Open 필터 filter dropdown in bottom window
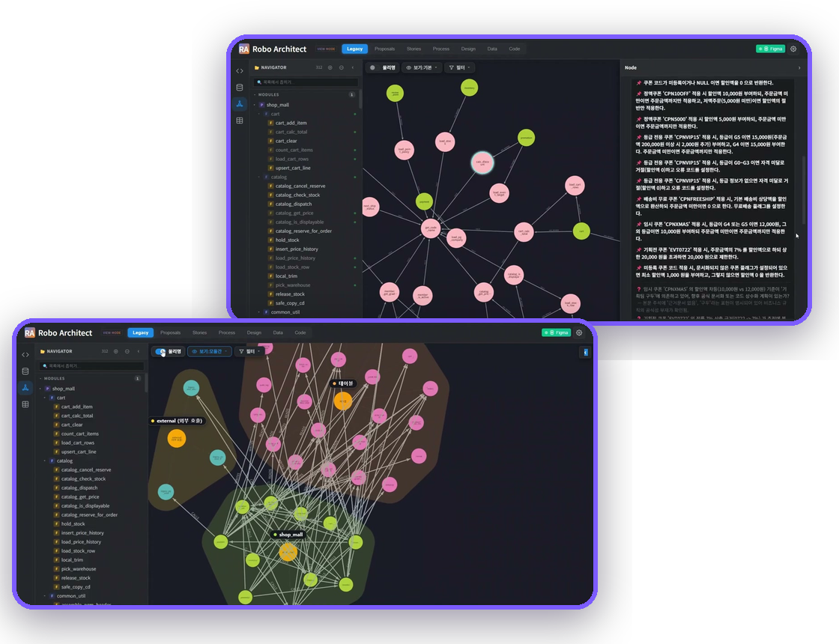Screen dimensions: 839x644 click(249, 351)
